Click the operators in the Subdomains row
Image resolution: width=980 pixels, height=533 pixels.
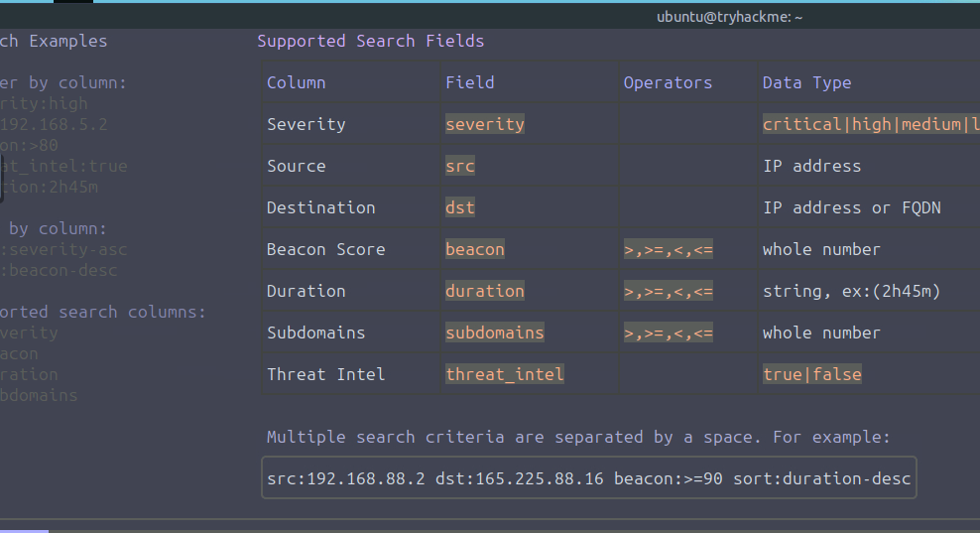coord(669,333)
